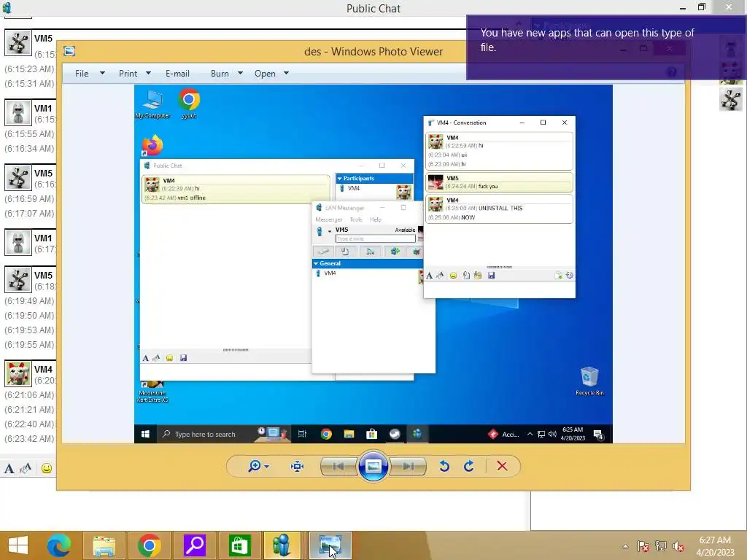The image size is (747, 560).
Task: Switch to LAN Messenger on the taskbar
Action: point(282,545)
